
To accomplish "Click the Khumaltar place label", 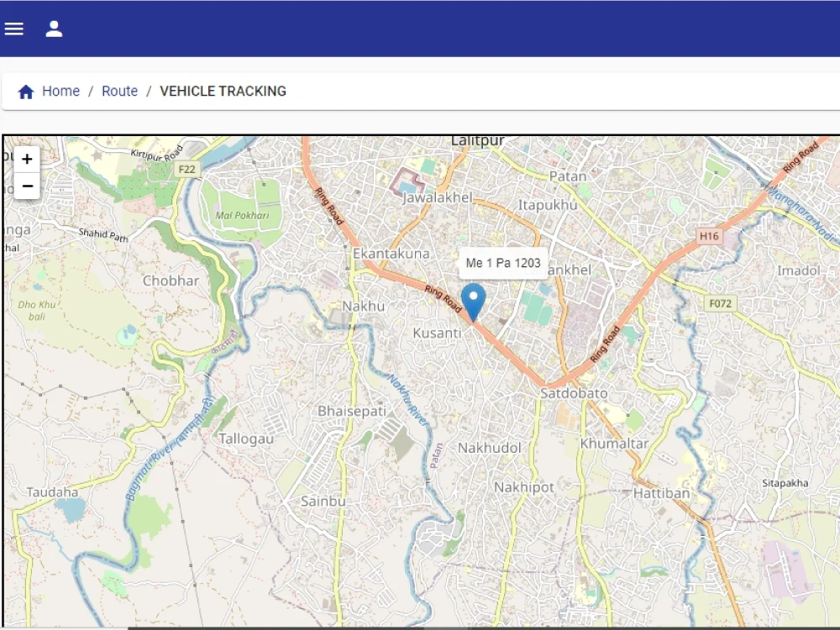I will coord(615,444).
